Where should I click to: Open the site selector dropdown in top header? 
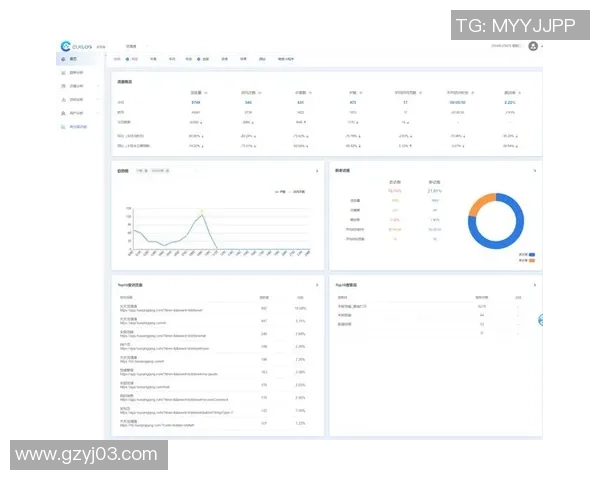(133, 46)
